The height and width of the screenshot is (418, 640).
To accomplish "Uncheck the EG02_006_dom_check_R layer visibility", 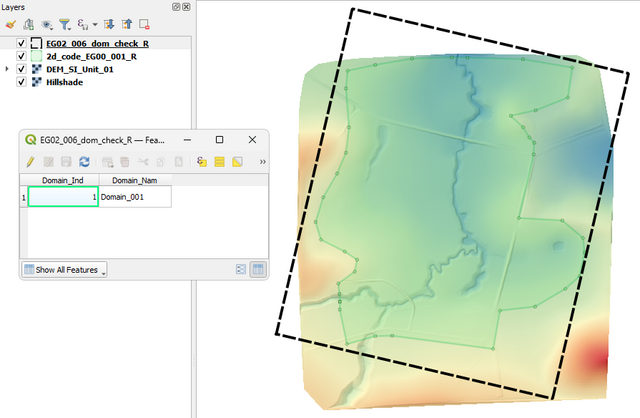I will pos(21,44).
